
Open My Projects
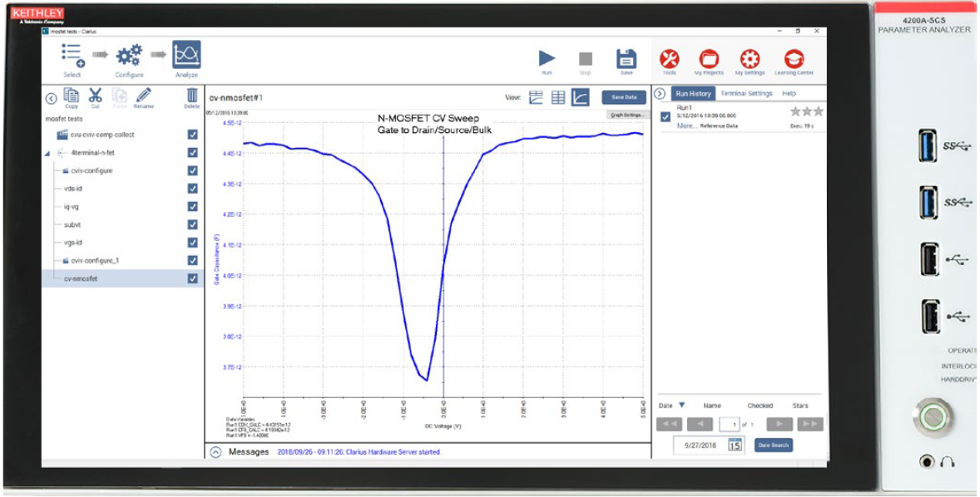tap(709, 58)
